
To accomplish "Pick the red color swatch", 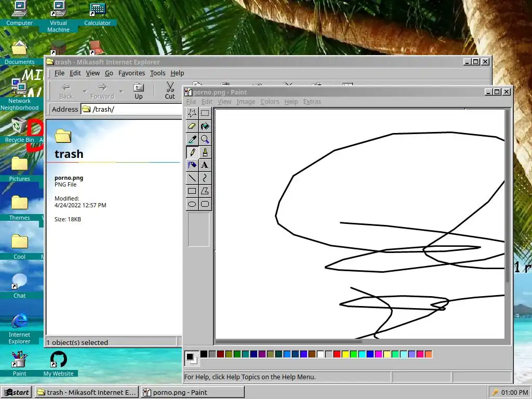I will click(337, 354).
